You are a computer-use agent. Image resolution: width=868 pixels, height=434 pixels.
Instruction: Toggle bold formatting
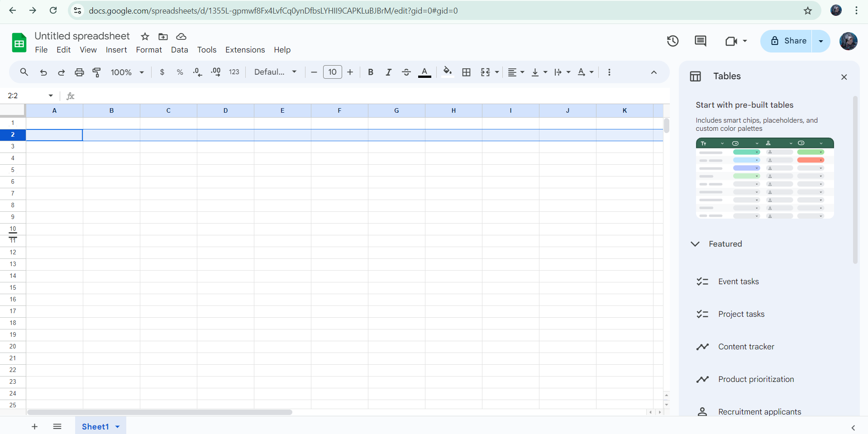[x=370, y=72]
